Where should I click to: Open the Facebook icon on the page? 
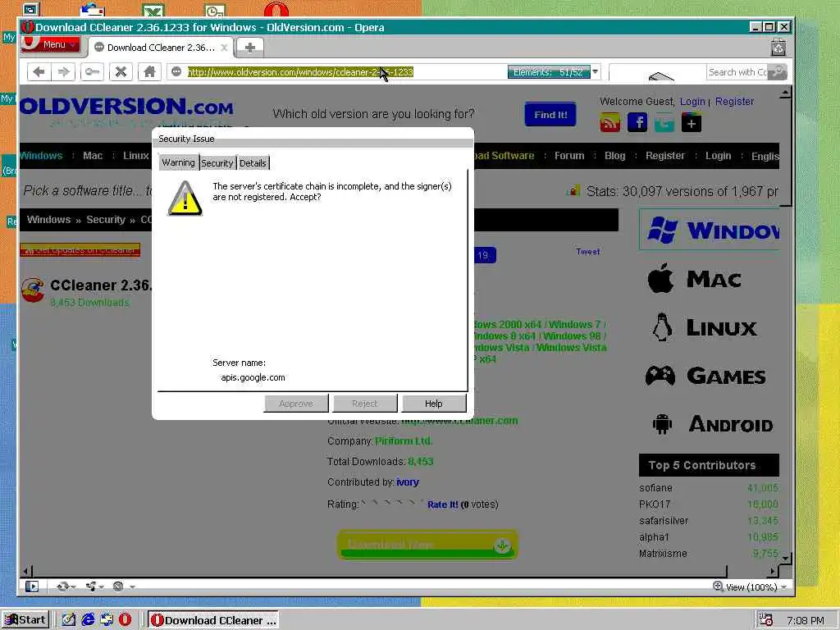click(637, 123)
